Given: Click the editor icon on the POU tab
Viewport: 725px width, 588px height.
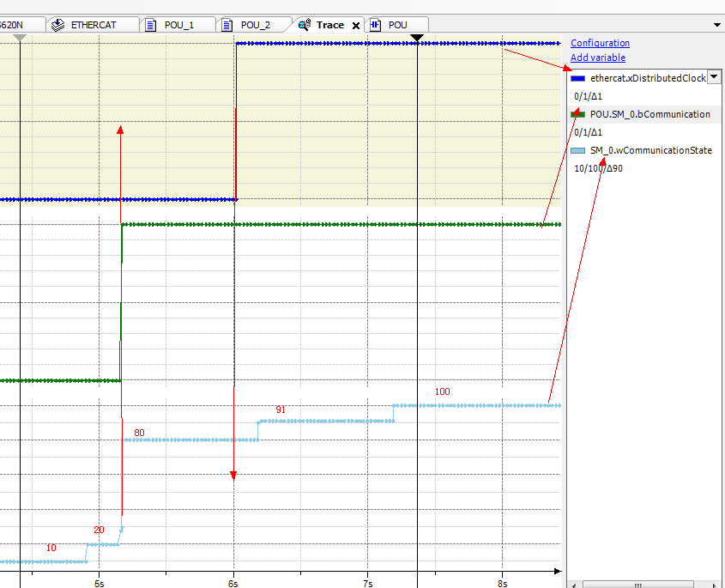Looking at the screenshot, I should 374,25.
